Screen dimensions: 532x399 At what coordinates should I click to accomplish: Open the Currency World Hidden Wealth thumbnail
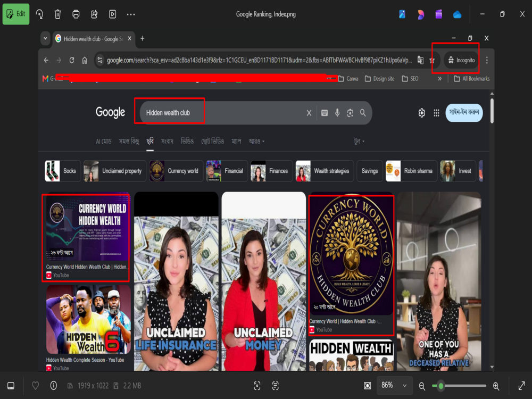[x=87, y=228]
